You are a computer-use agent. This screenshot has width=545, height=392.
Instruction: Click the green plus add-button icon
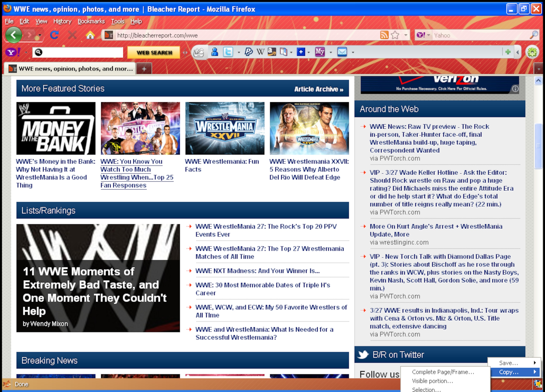508,52
